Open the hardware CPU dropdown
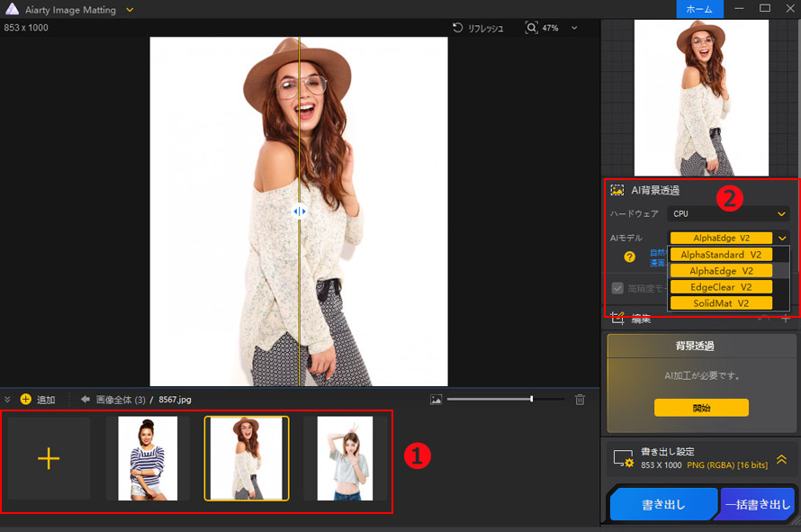This screenshot has height=532, width=801. point(728,214)
